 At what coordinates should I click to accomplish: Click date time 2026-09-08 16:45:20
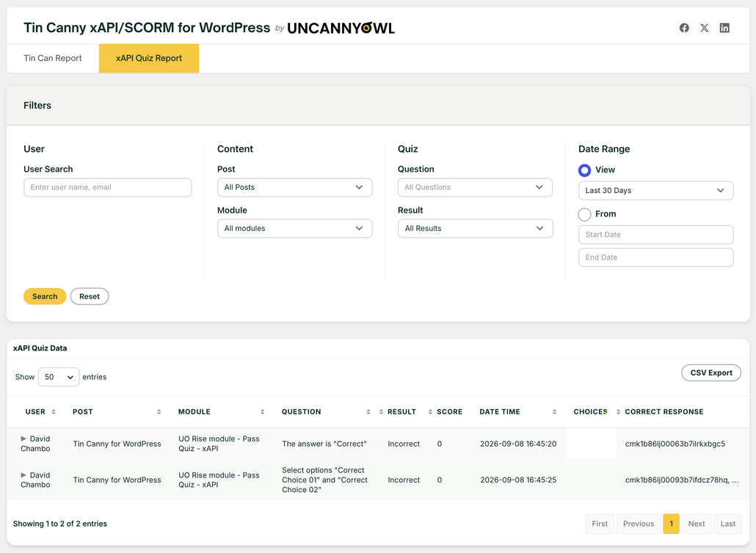pos(517,444)
